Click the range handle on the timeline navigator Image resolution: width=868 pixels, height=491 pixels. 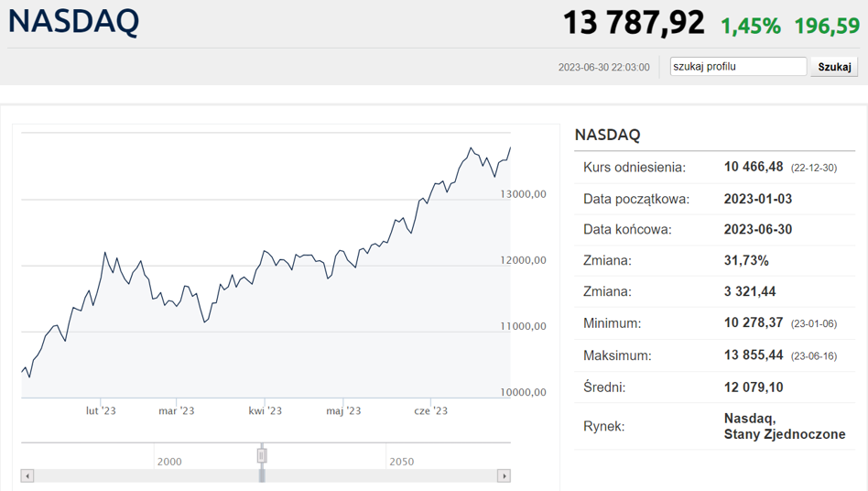coord(262,455)
